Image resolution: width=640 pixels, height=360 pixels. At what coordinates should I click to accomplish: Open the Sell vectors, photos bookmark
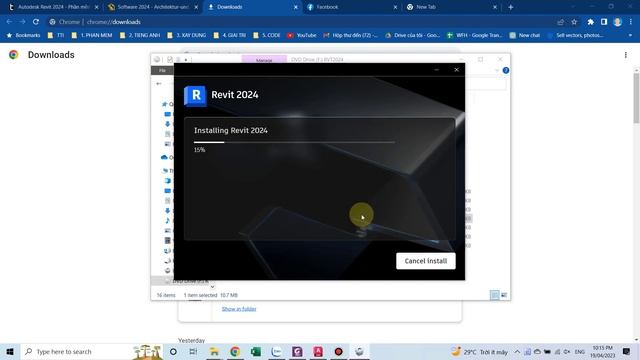[576, 36]
